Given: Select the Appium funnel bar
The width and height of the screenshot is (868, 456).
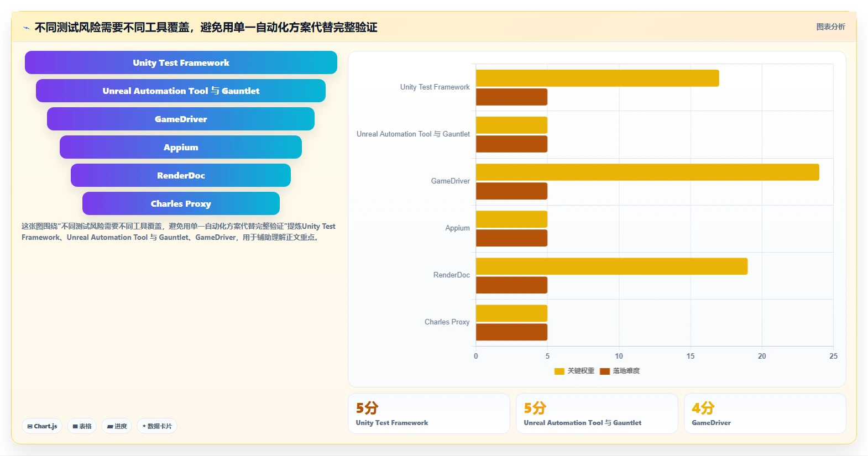Looking at the screenshot, I should (x=181, y=147).
